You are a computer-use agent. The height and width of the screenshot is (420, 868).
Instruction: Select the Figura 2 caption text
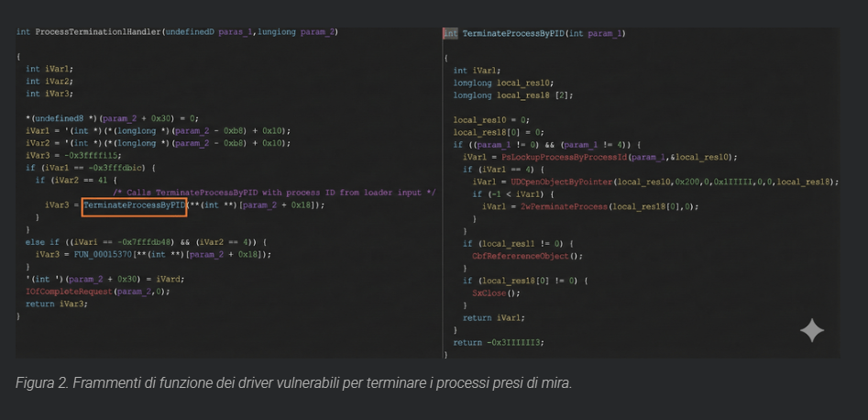pyautogui.click(x=293, y=382)
